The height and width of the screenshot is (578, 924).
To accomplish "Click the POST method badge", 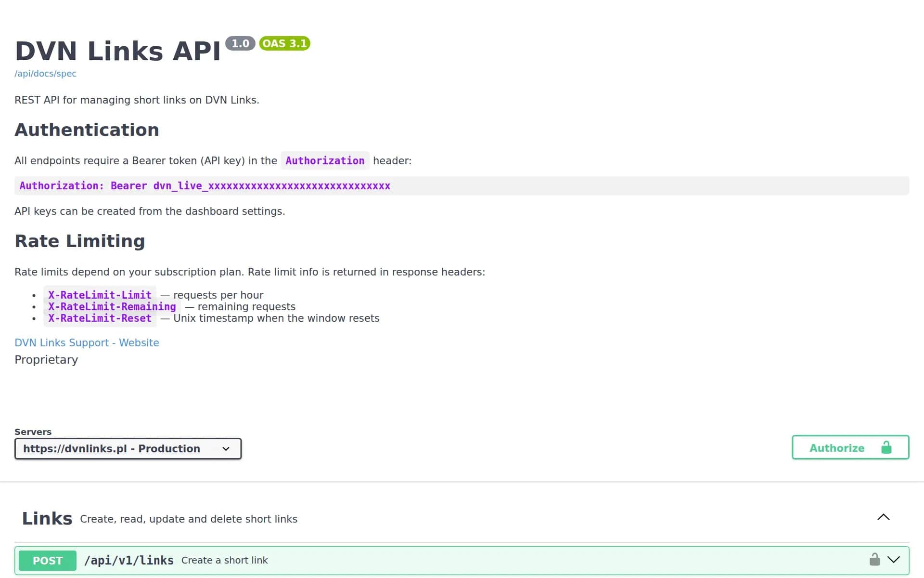I will click(x=48, y=560).
